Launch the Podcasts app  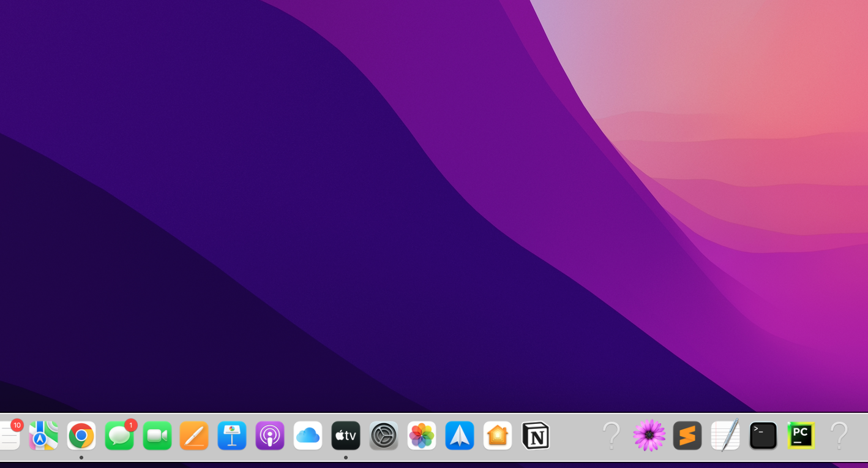[x=270, y=436]
